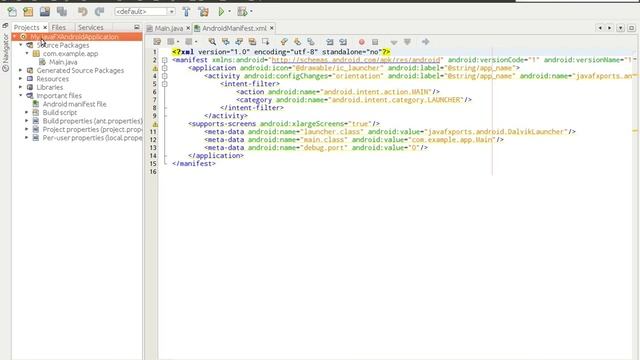Start macro recording red circle
This screenshot has width=640, height=360.
[x=361, y=42]
